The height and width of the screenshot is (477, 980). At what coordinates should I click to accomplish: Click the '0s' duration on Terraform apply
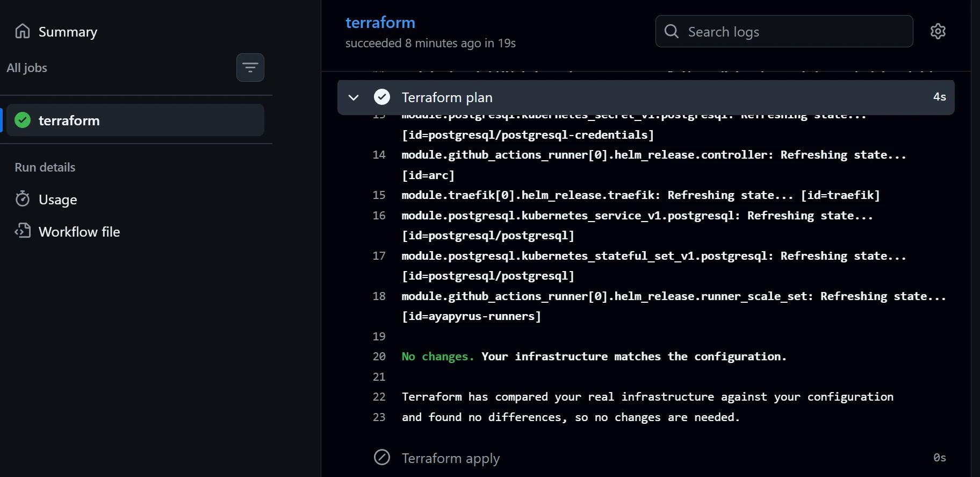(x=940, y=458)
